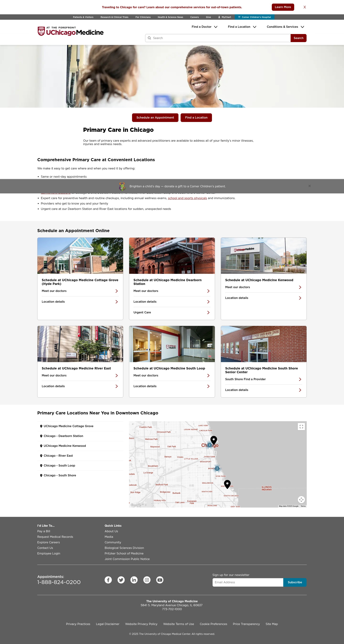
Task: Open map camera controls button
Action: (x=301, y=499)
